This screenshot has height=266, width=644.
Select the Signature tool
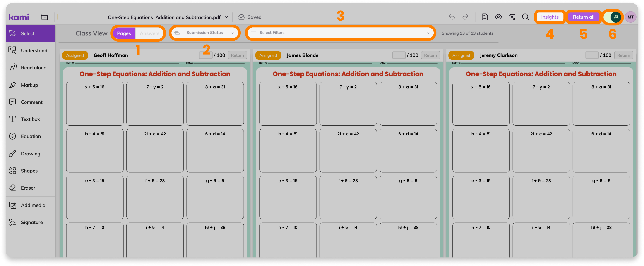click(31, 222)
